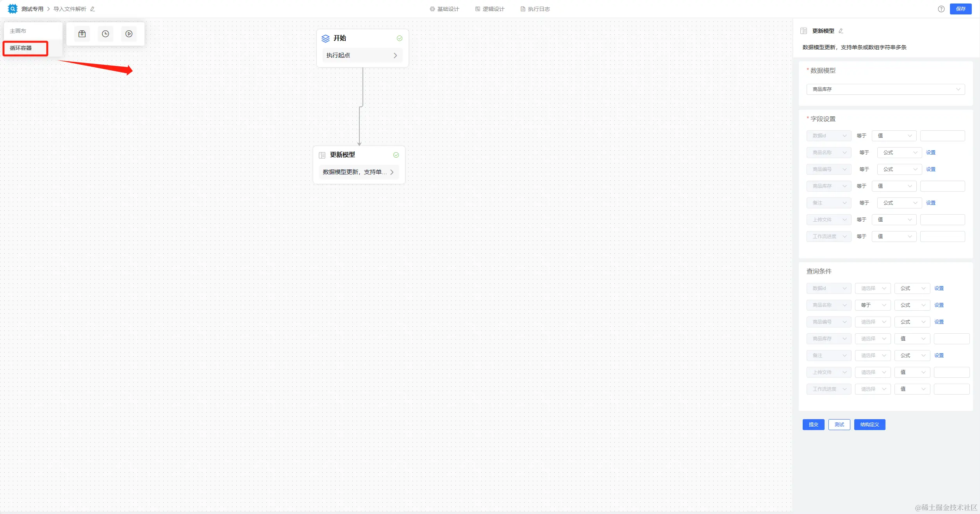This screenshot has height=514, width=980.
Task: Click the value input for the 数据id field setting
Action: (x=942, y=136)
